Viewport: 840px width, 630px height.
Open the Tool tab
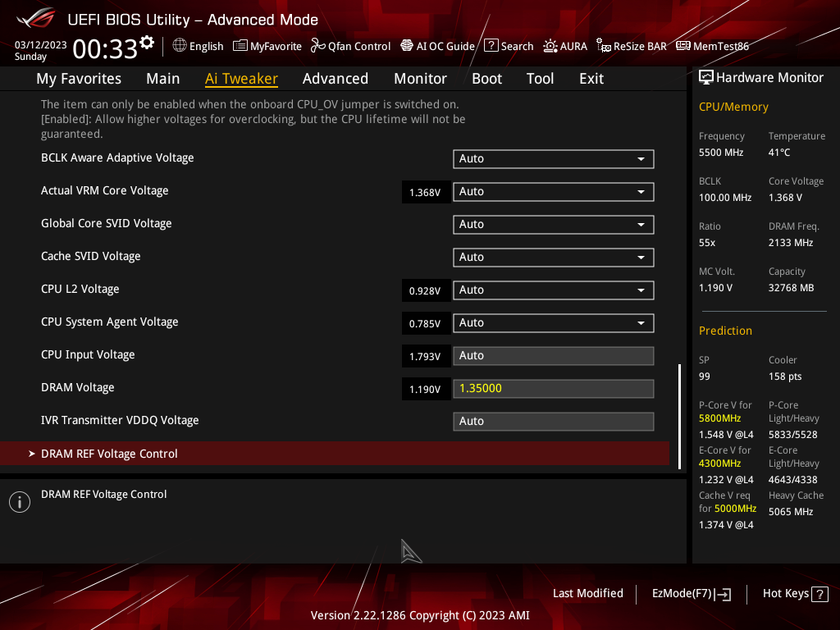click(x=540, y=79)
